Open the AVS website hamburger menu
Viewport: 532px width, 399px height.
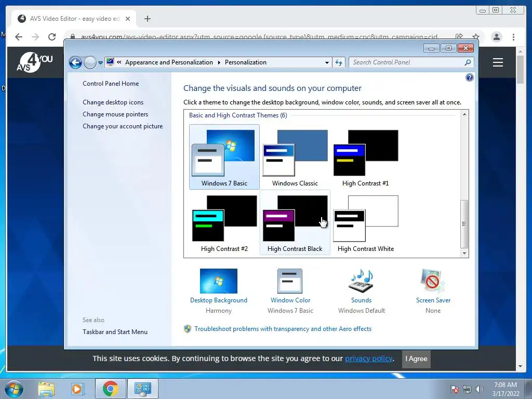[498, 62]
